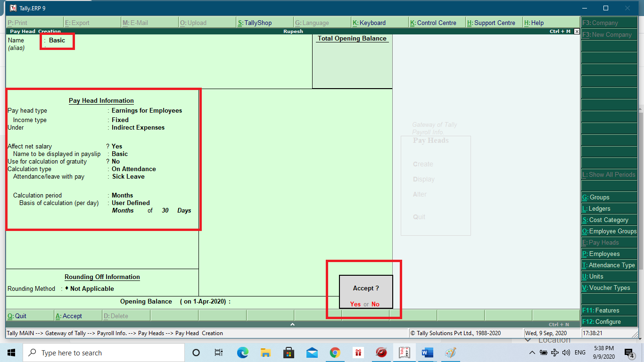Click the A: Accept button
This screenshot has width=644, height=362.
[x=77, y=315]
